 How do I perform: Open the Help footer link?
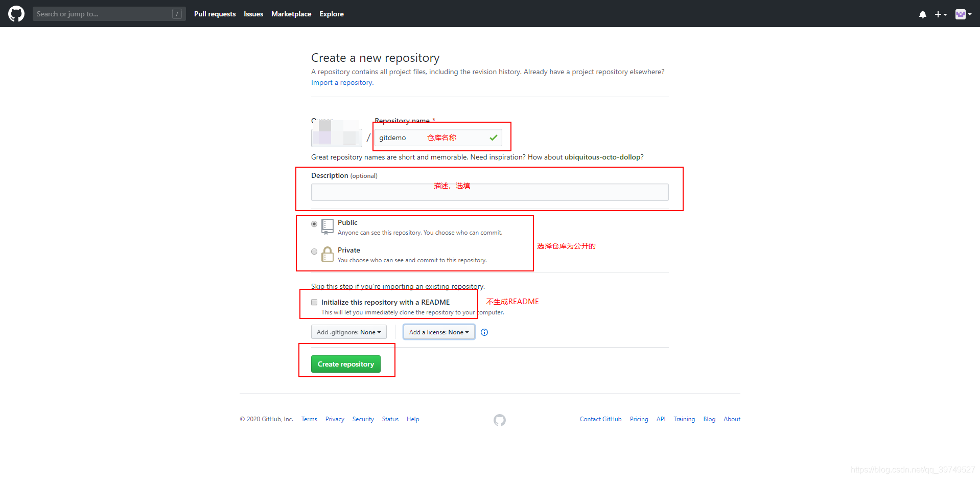pyautogui.click(x=413, y=419)
